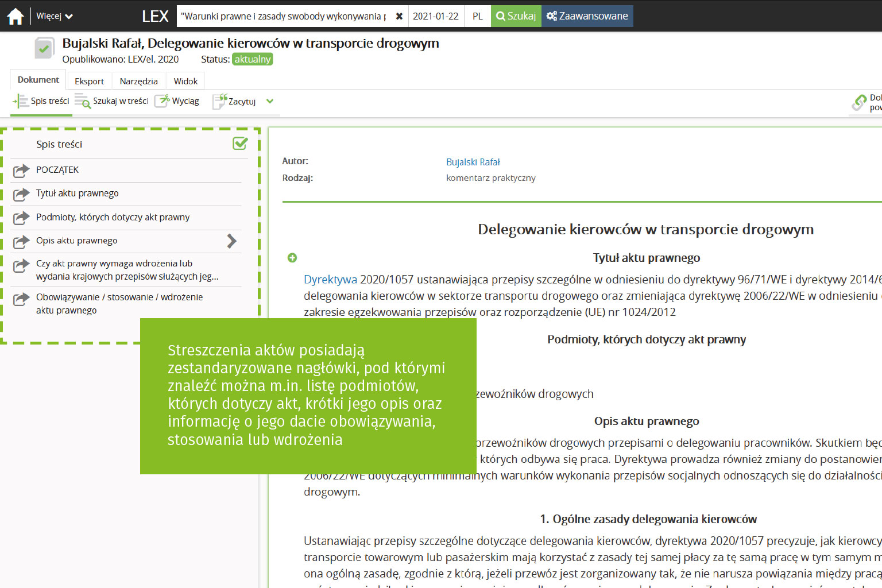Expand the Opis aktu prawnego chevron

click(x=231, y=241)
